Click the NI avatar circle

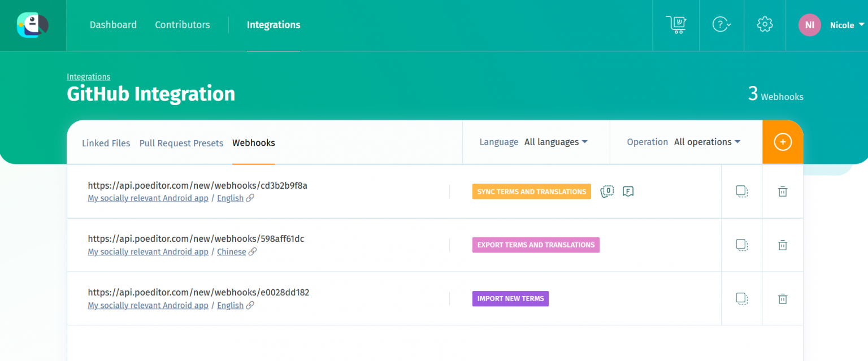(810, 25)
